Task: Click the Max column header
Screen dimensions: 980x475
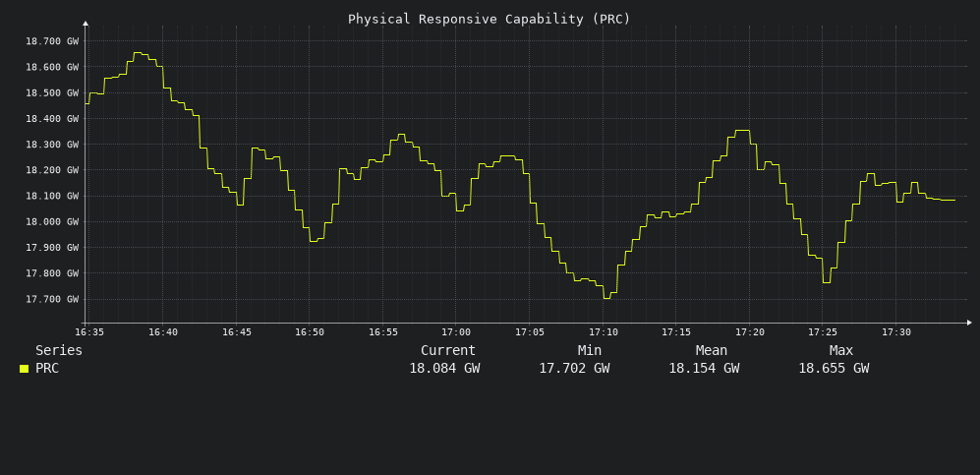Action: (x=841, y=351)
